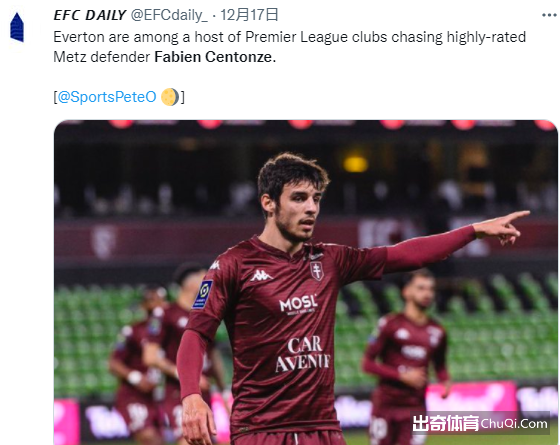Open the tweet's 12月17日 date timestamp
Viewport: 560px width, 445px height.
[x=249, y=15]
